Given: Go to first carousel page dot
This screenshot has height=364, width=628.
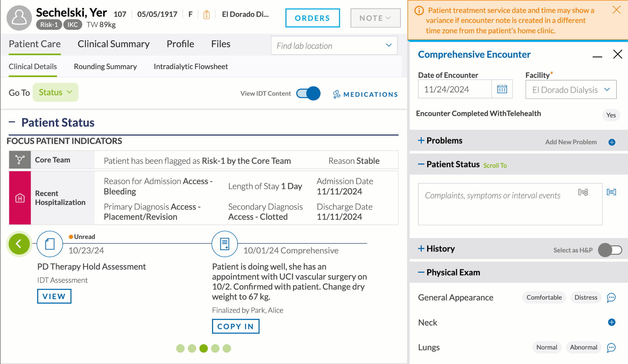Looking at the screenshot, I should point(180,348).
